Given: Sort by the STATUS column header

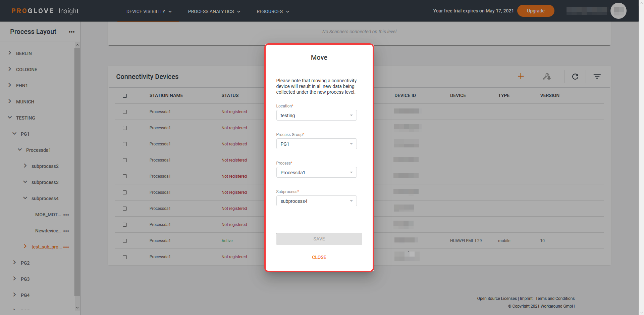Looking at the screenshot, I should click(x=230, y=96).
